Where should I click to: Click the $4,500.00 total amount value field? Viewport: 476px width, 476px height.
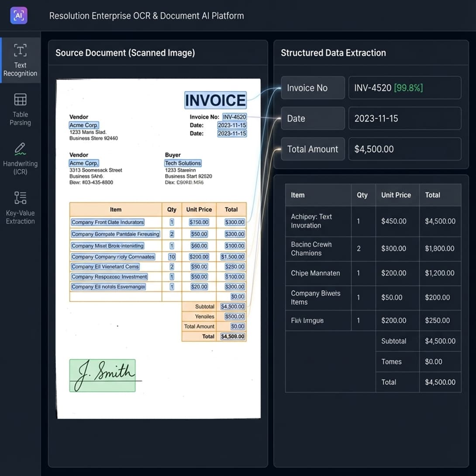pos(404,149)
